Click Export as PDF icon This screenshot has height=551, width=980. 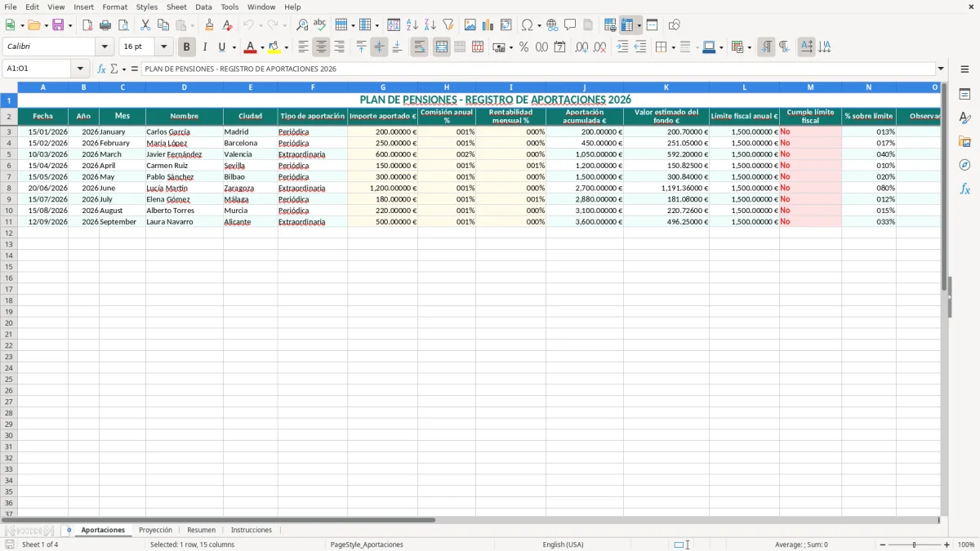(x=87, y=25)
